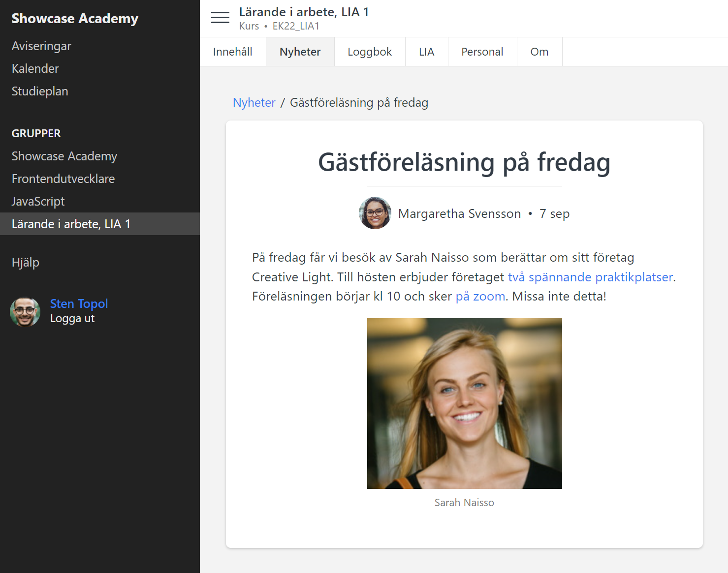This screenshot has height=573, width=728.
Task: Open the JavaScript group
Action: (x=38, y=201)
